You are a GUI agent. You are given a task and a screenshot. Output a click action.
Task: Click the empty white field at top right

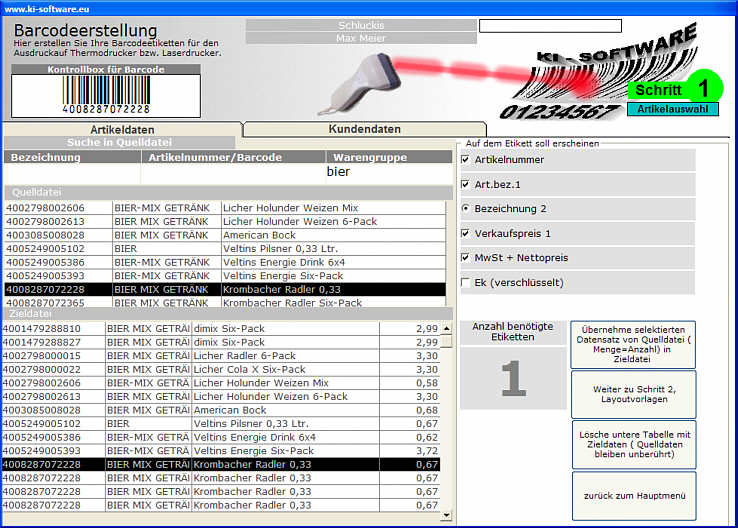pos(550,26)
